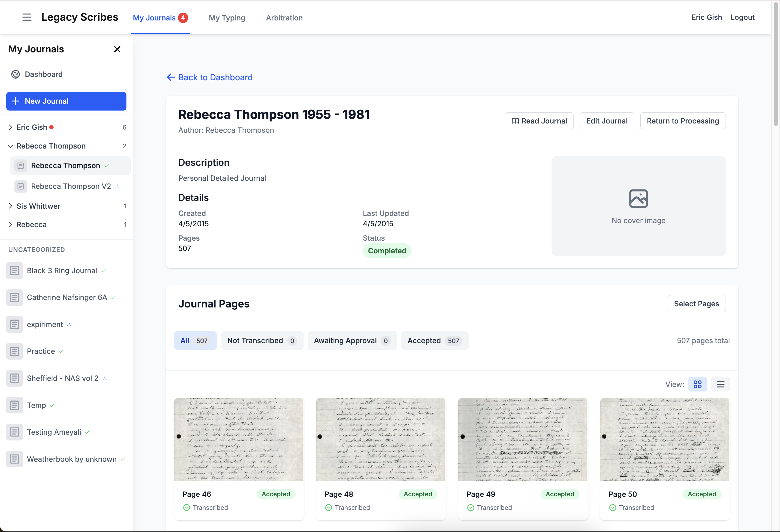Expand the Eric Gish journal list
This screenshot has width=780, height=532.
coord(10,127)
